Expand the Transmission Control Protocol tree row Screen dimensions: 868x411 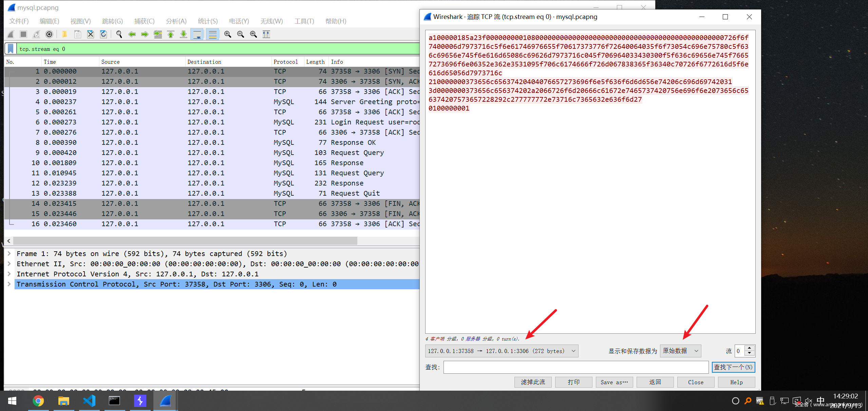coord(9,284)
